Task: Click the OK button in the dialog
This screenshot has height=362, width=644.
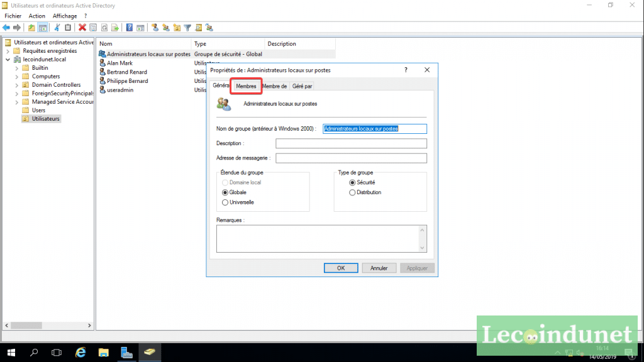Action: 341,268
